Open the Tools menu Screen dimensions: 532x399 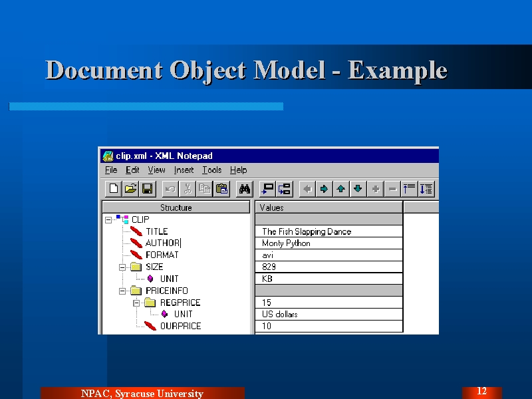point(211,170)
